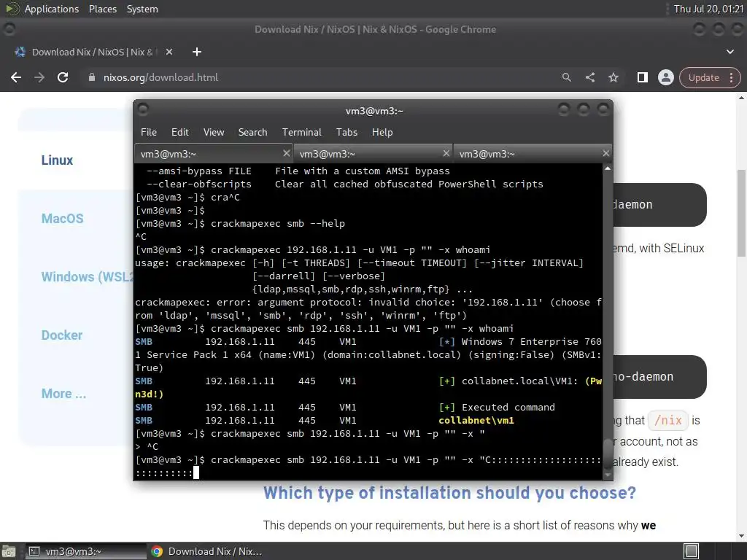Select Windows (WSL2) in sidebar

[x=88, y=276]
